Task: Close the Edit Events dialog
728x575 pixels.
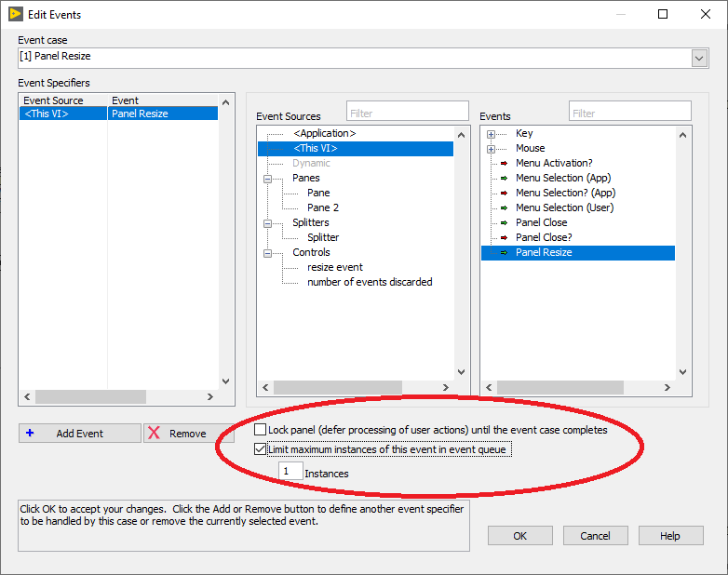Action: click(706, 14)
